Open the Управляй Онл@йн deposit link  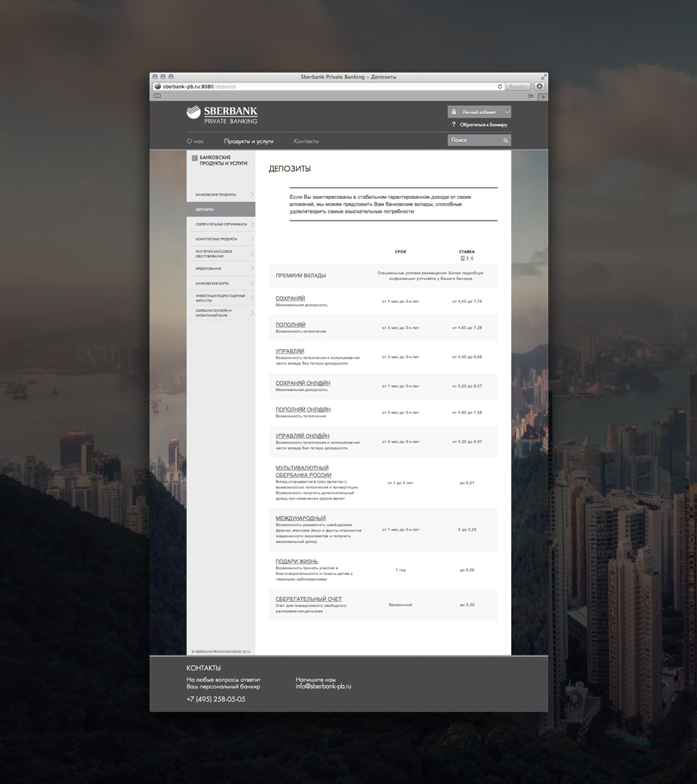(x=302, y=436)
